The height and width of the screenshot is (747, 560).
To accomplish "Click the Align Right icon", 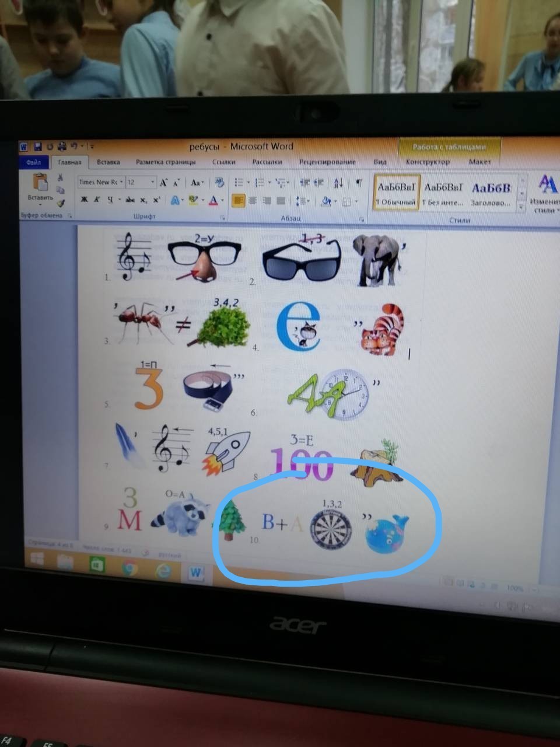I will pyautogui.click(x=267, y=200).
